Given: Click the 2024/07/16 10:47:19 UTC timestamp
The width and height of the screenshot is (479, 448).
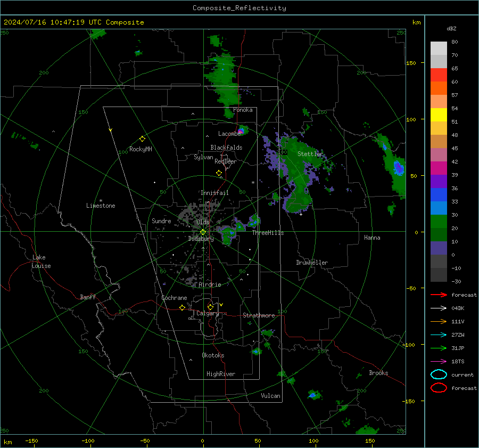Looking at the screenshot, I should coord(53,22).
